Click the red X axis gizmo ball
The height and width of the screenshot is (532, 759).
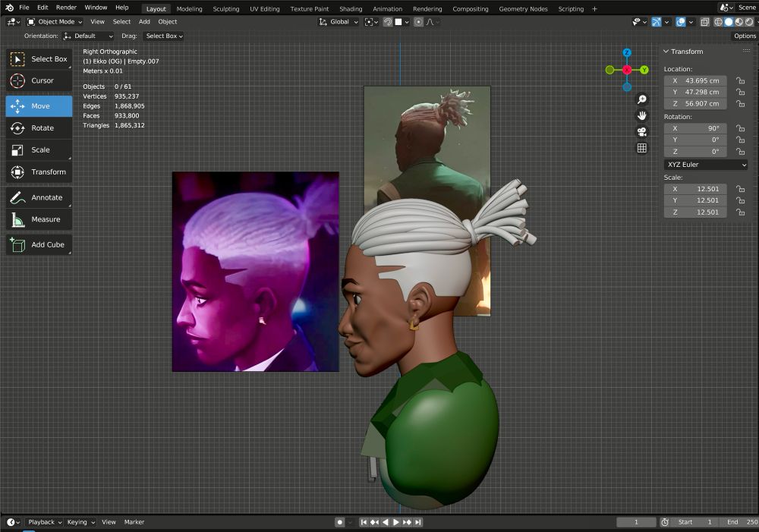coord(627,70)
